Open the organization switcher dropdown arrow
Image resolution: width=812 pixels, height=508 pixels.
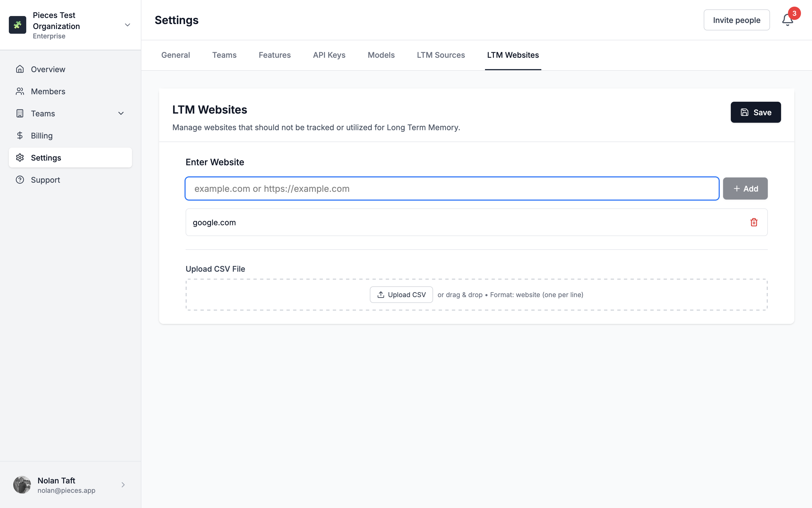coord(127,25)
